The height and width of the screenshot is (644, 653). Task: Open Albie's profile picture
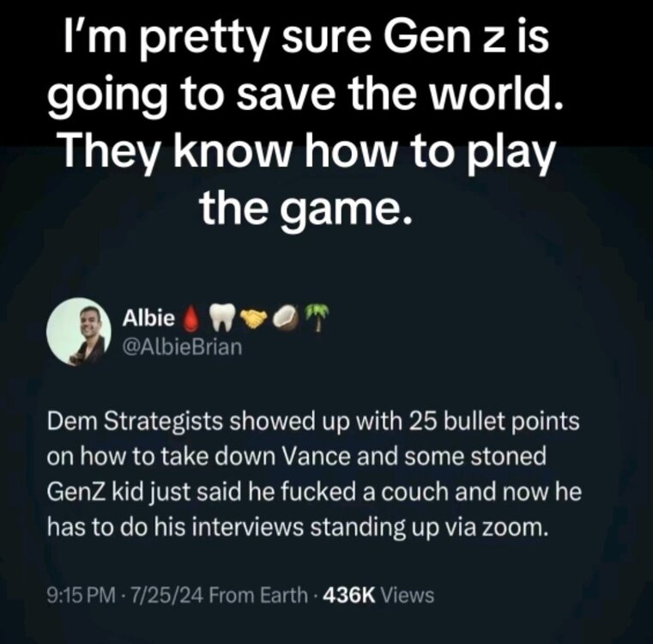click(x=78, y=331)
